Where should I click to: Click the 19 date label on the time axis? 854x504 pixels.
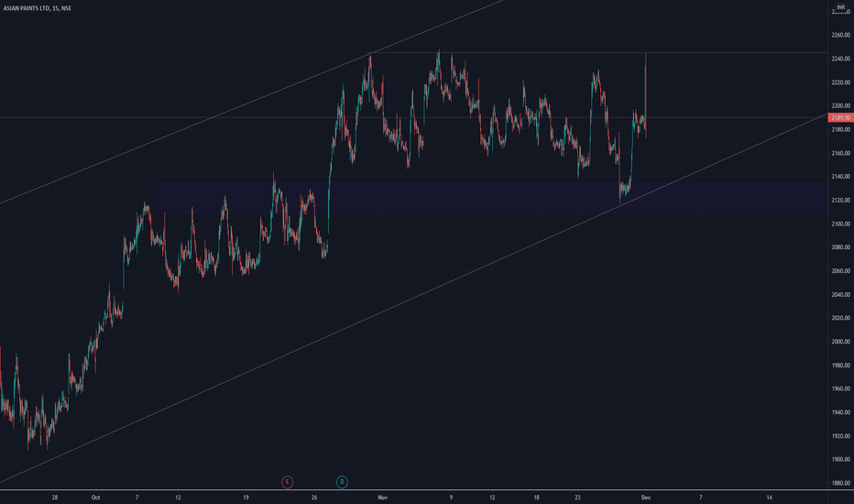pyautogui.click(x=246, y=498)
